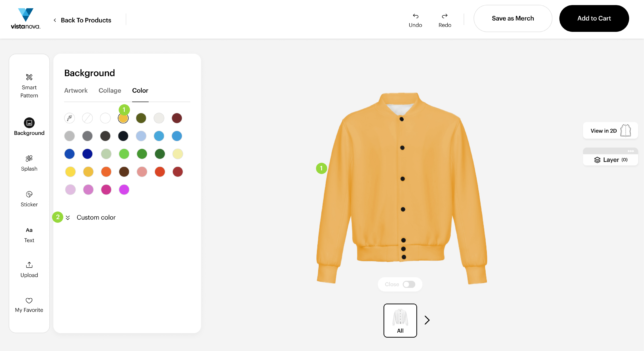Switch to the Artwork tab
644x351 pixels.
click(76, 90)
